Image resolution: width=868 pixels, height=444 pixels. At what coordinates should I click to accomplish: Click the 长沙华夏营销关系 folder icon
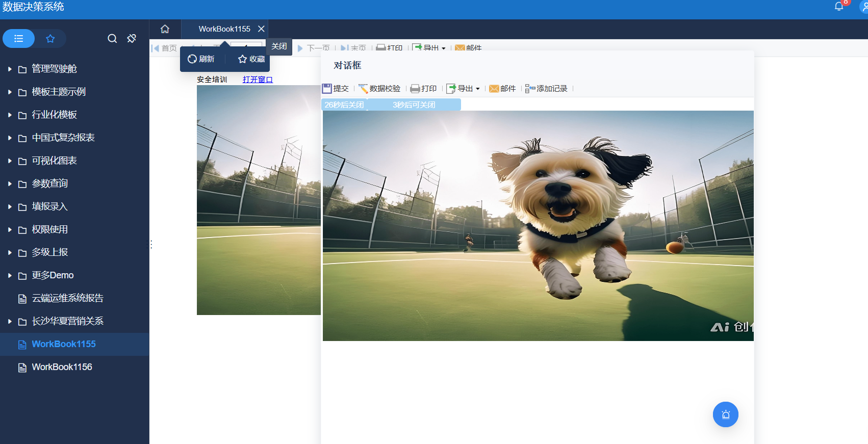22,322
